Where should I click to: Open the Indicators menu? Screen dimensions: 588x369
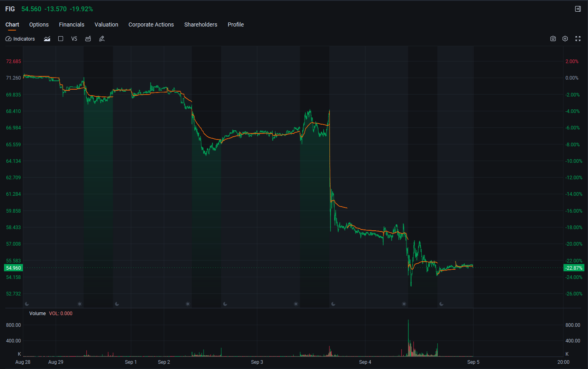(x=20, y=39)
